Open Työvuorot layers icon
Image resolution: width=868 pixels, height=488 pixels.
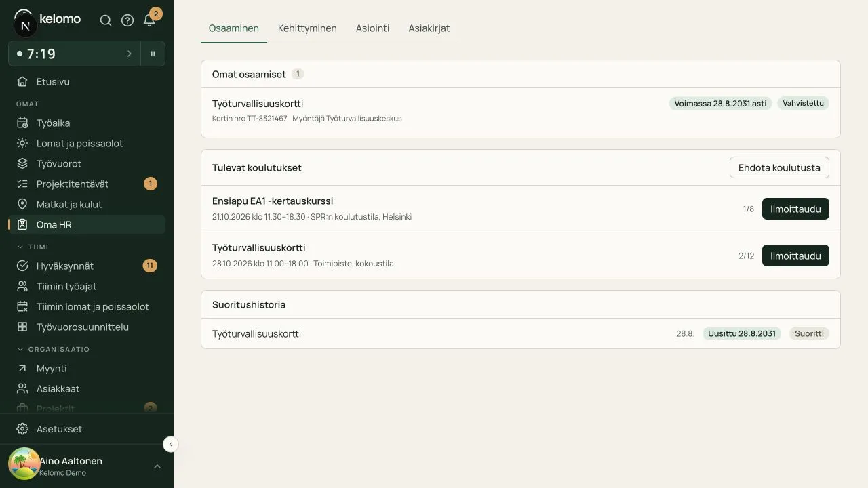pyautogui.click(x=22, y=164)
